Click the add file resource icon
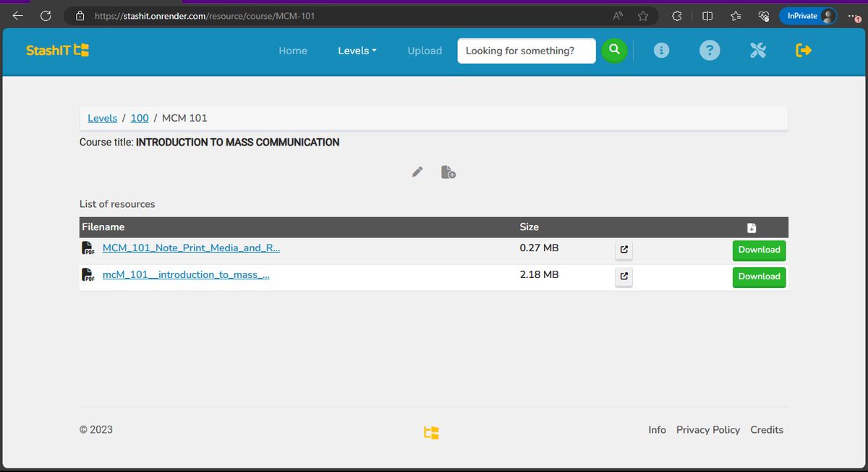The height and width of the screenshot is (472, 868). coord(448,172)
